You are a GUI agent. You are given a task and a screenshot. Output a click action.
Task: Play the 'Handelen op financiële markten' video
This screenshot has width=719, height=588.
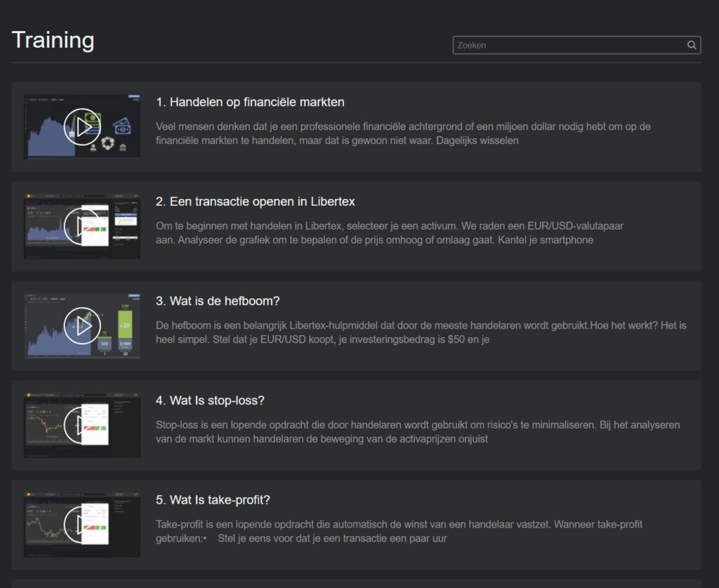[82, 127]
